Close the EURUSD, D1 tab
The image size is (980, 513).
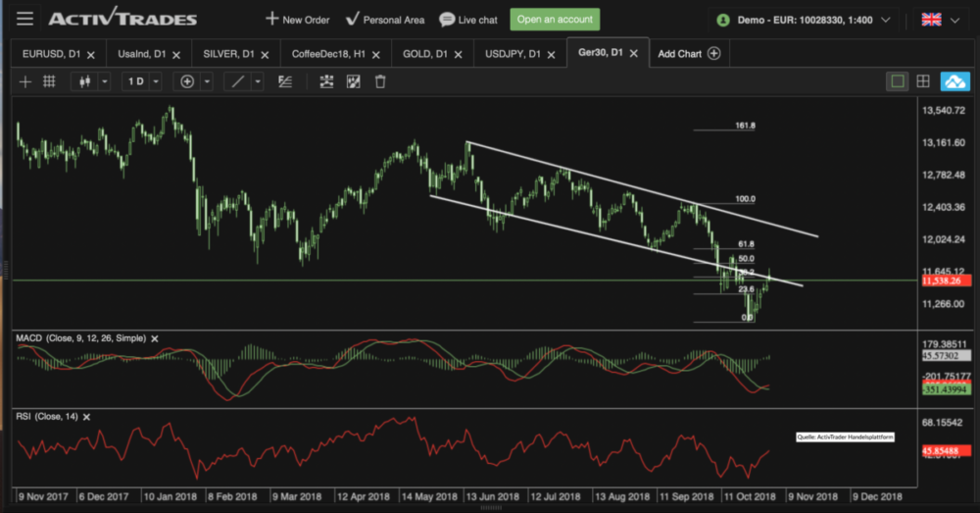pos(91,55)
